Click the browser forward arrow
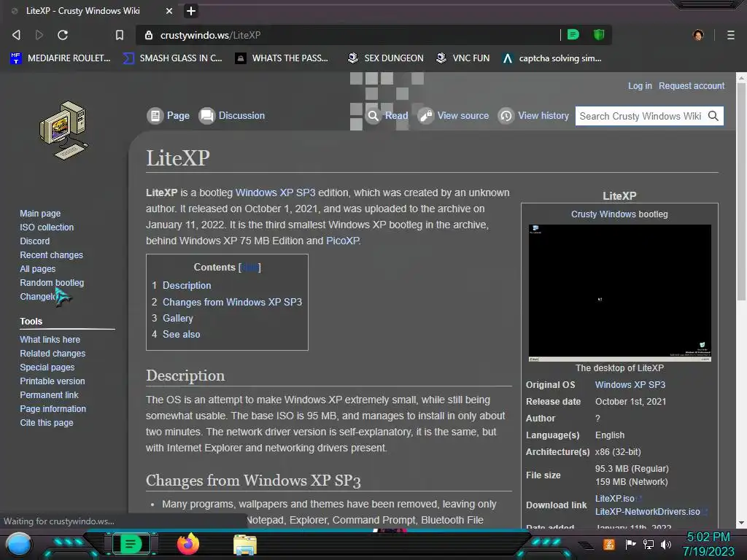This screenshot has width=747, height=560. [39, 35]
